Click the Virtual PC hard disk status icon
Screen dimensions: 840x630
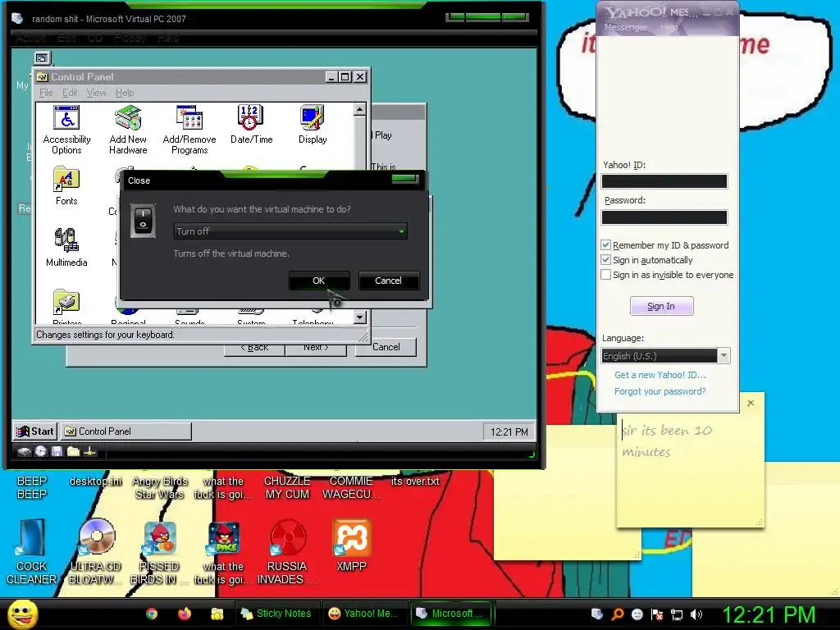(x=24, y=452)
